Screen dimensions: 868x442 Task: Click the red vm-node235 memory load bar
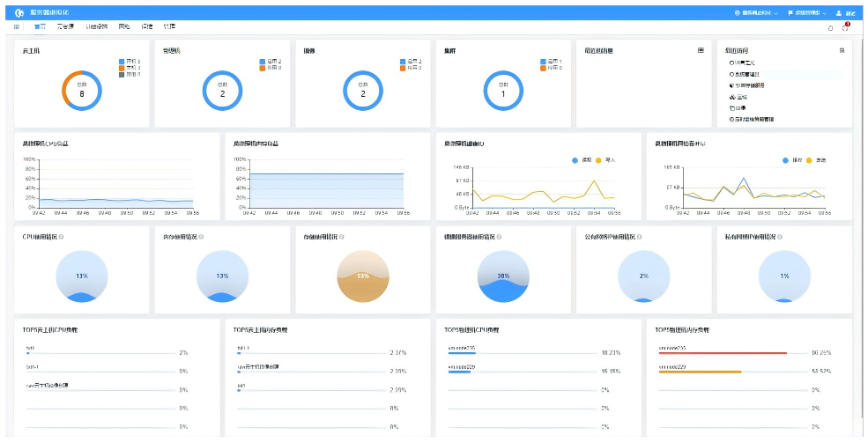[x=723, y=353]
